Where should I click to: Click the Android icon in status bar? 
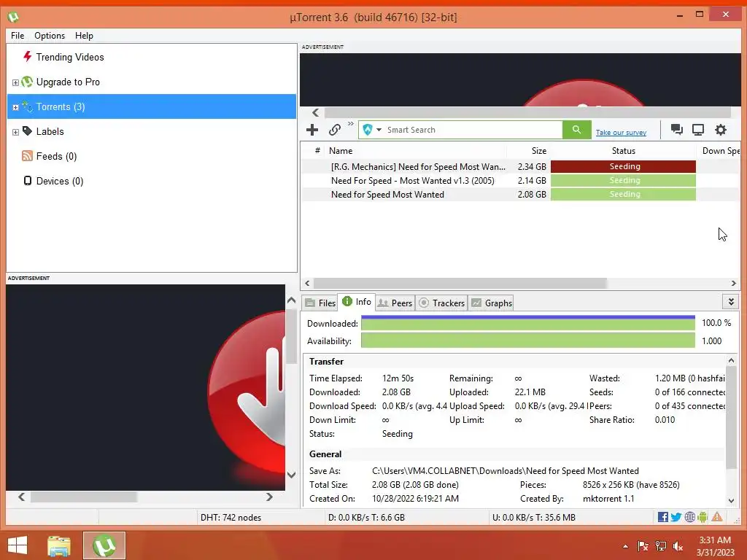(703, 517)
